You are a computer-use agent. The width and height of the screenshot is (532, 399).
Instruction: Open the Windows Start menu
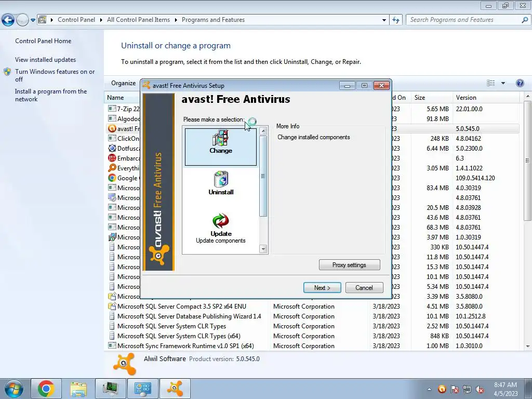(x=14, y=389)
